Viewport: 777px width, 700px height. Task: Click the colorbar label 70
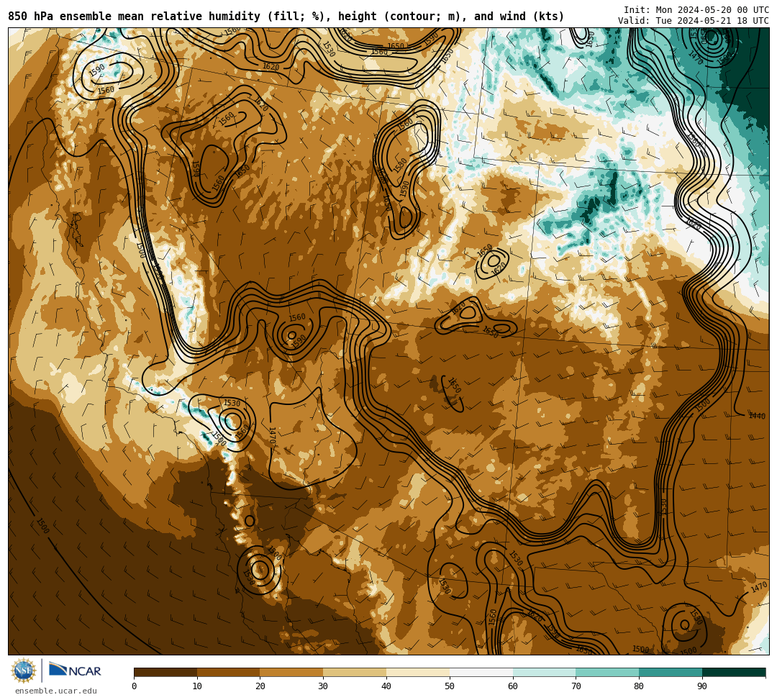tap(576, 686)
